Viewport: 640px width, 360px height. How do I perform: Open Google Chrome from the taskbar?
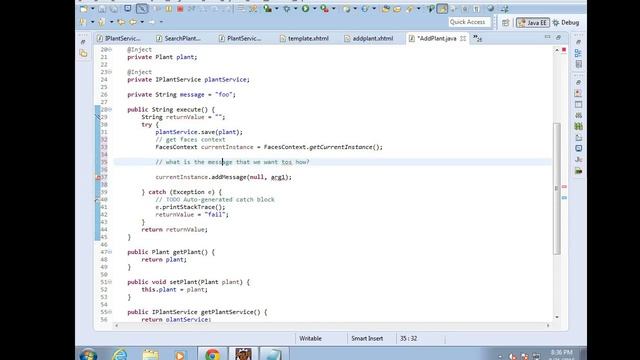212,354
